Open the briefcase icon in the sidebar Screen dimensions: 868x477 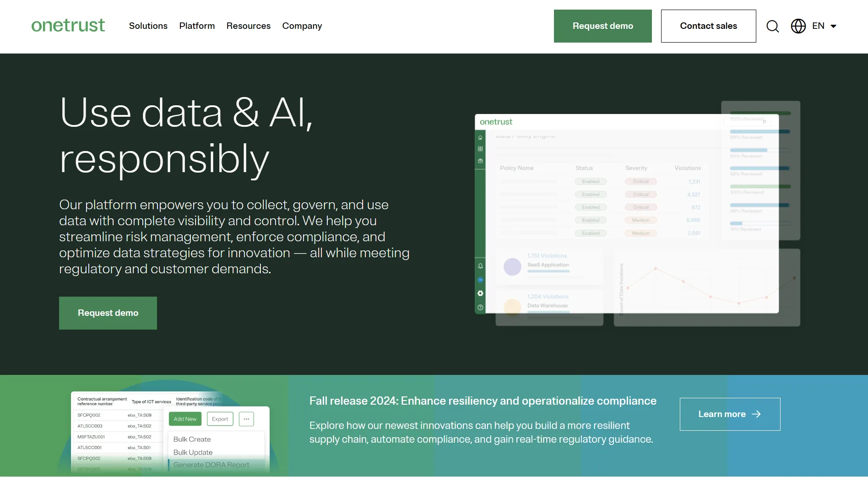pyautogui.click(x=480, y=160)
